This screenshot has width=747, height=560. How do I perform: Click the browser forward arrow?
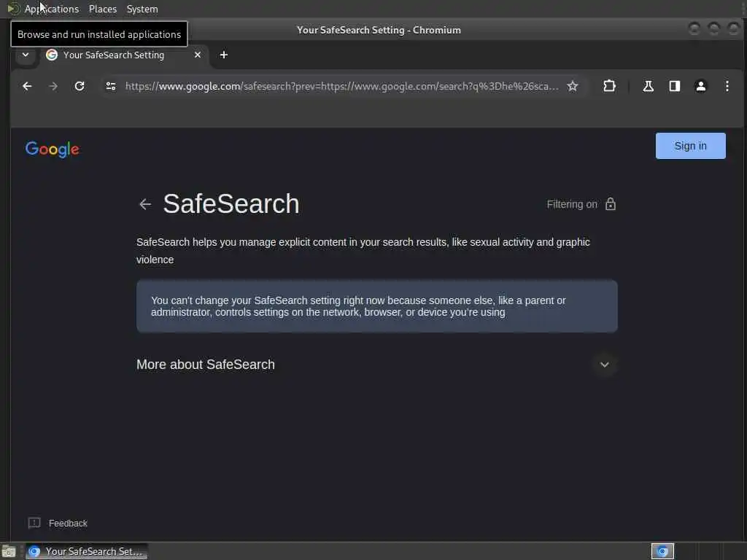[x=53, y=86]
